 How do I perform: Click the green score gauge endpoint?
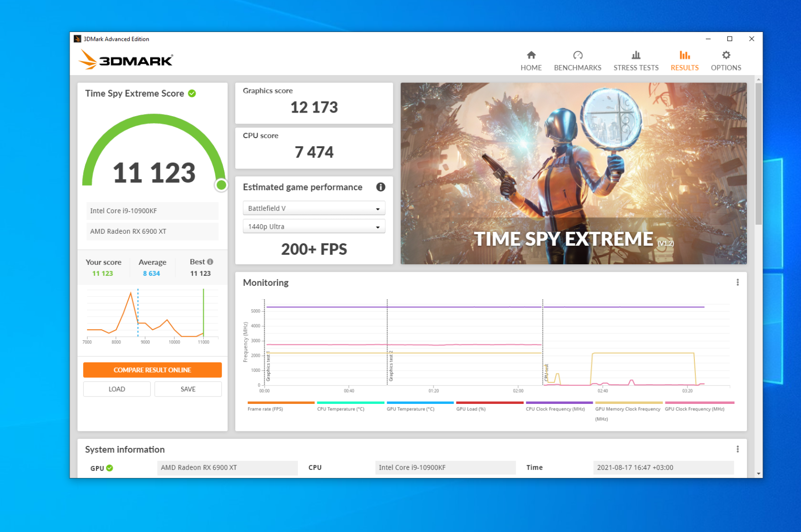[221, 185]
